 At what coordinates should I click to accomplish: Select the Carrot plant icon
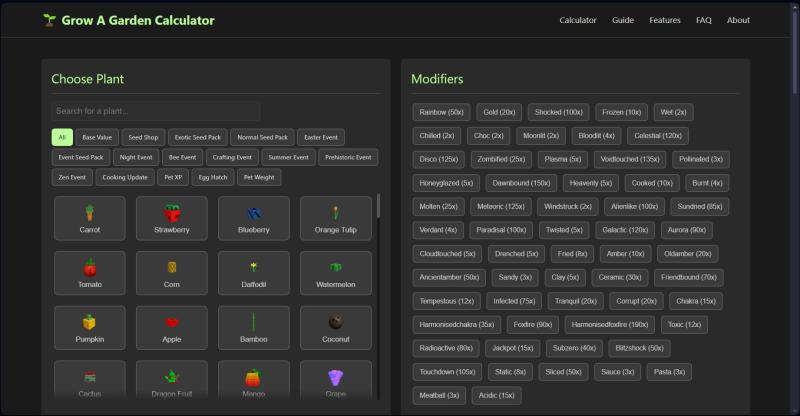[90, 217]
